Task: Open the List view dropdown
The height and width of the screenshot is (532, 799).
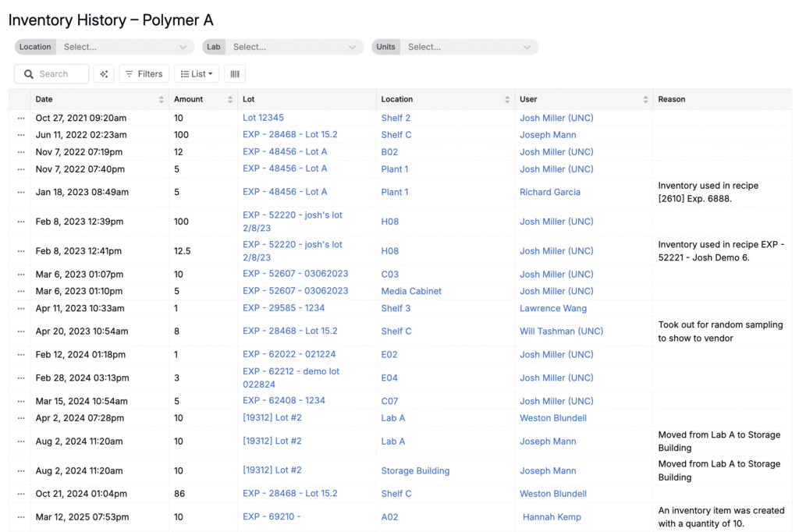Action: [197, 74]
